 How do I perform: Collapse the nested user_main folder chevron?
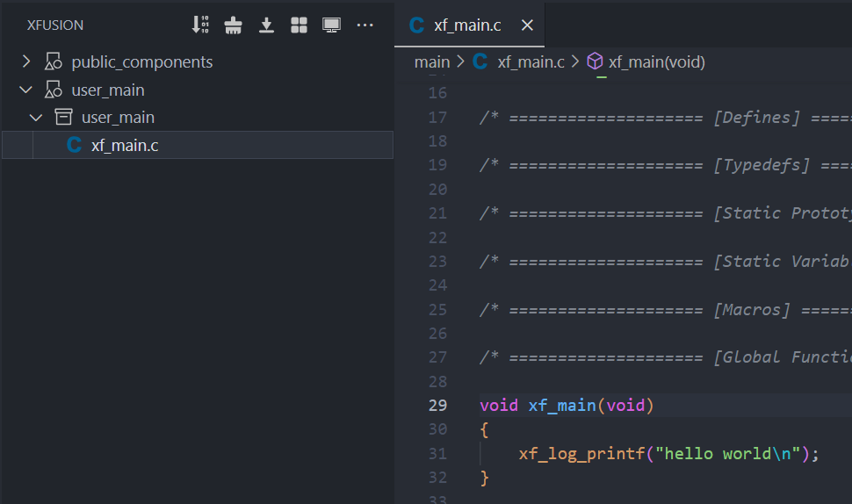click(36, 118)
